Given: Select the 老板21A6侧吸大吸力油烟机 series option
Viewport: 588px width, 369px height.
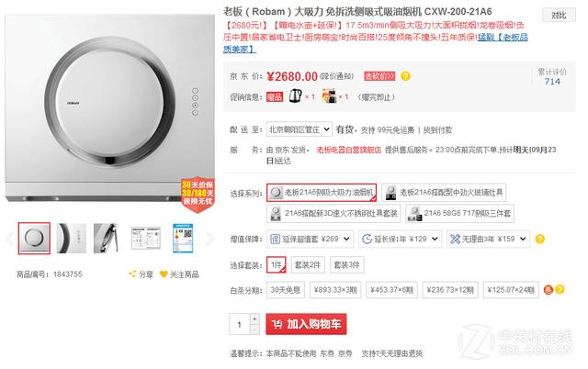Looking at the screenshot, I should [322, 193].
